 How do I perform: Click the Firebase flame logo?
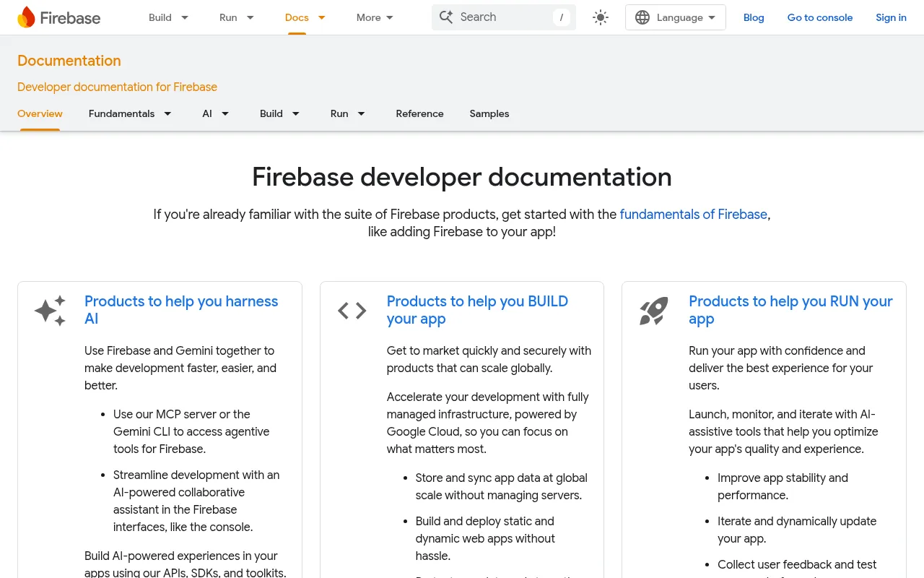pos(26,17)
